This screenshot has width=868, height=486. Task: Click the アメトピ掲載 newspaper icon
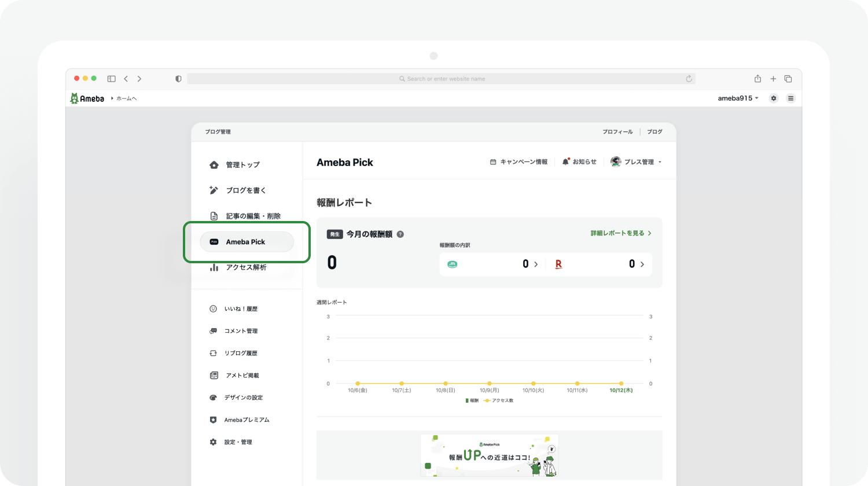[x=214, y=375]
